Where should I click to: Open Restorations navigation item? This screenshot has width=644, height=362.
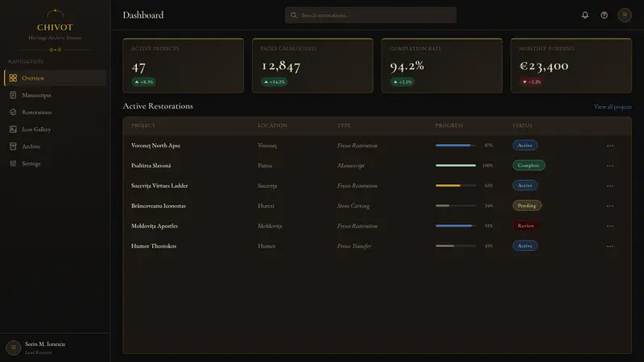(55, 112)
